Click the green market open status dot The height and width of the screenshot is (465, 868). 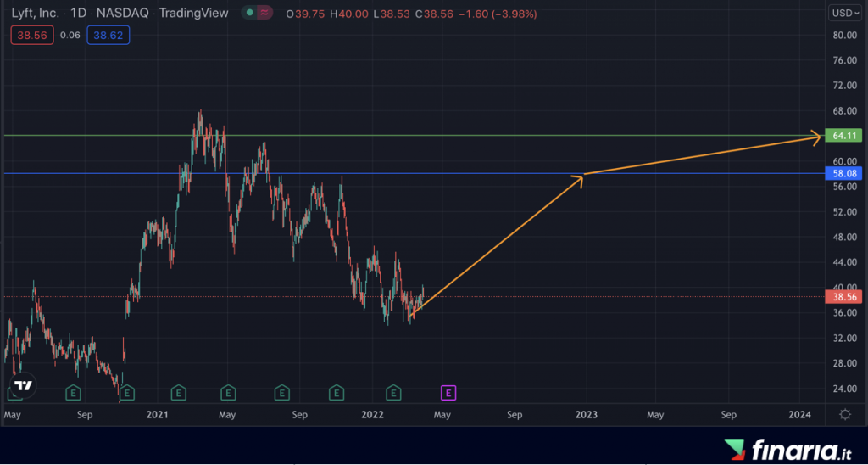click(250, 14)
